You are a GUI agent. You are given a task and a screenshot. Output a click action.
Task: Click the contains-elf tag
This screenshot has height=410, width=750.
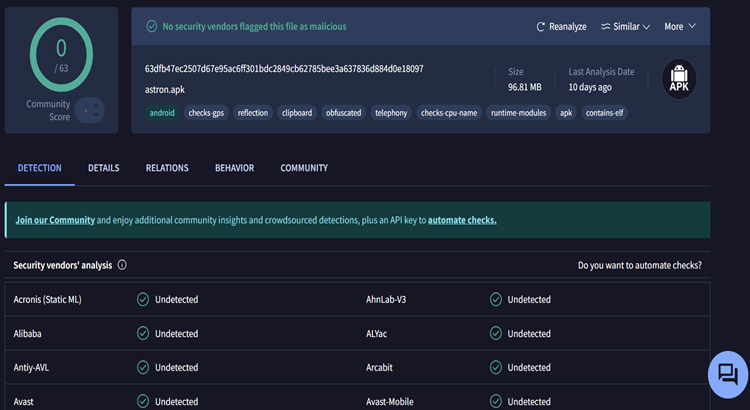(605, 113)
